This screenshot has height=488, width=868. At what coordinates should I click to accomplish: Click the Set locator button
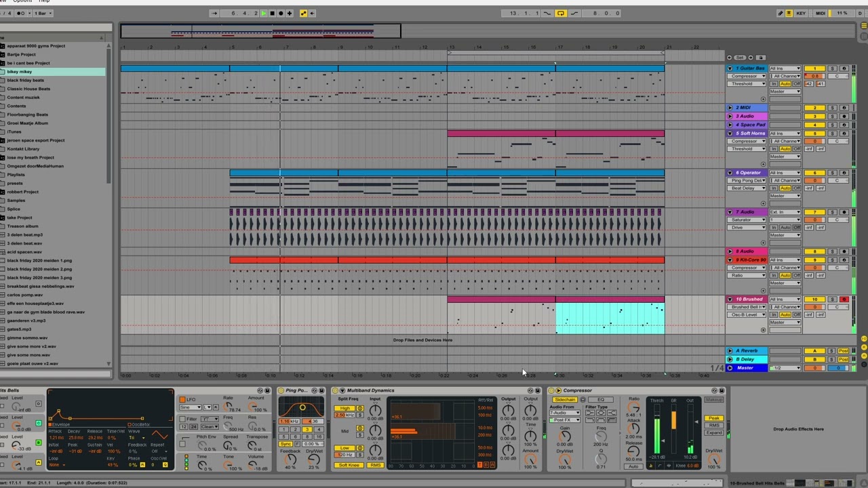(x=740, y=58)
